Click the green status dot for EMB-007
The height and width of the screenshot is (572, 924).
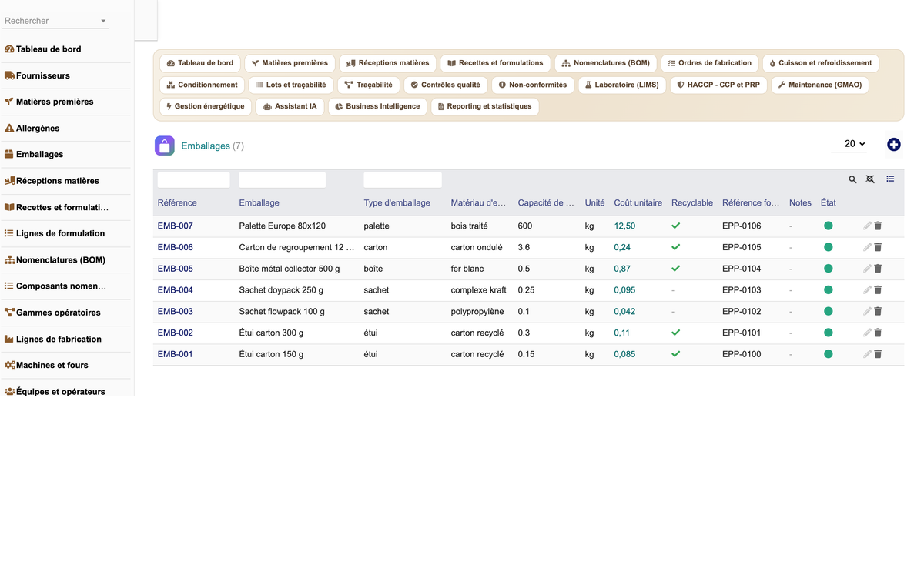[829, 226]
